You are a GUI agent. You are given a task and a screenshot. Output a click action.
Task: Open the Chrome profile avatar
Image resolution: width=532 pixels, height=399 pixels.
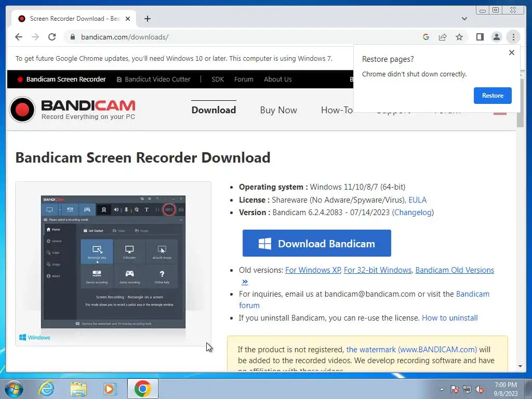pyautogui.click(x=496, y=37)
